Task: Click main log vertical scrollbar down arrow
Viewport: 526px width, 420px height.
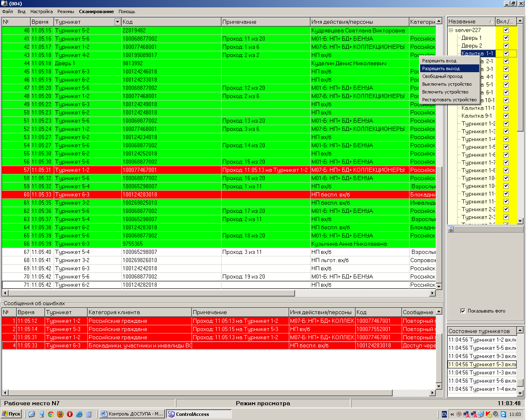Action: pyautogui.click(x=439, y=286)
